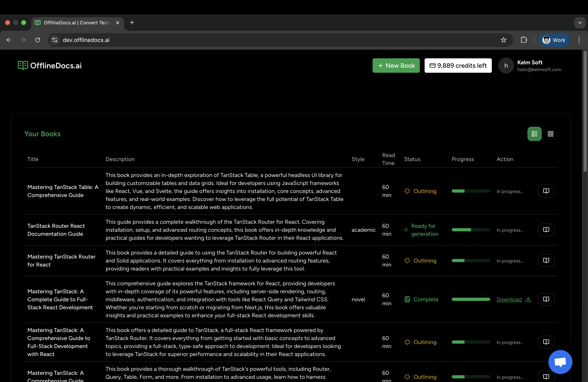
Task: Open the book reader for Mastering TanStack Table
Action: tap(546, 191)
